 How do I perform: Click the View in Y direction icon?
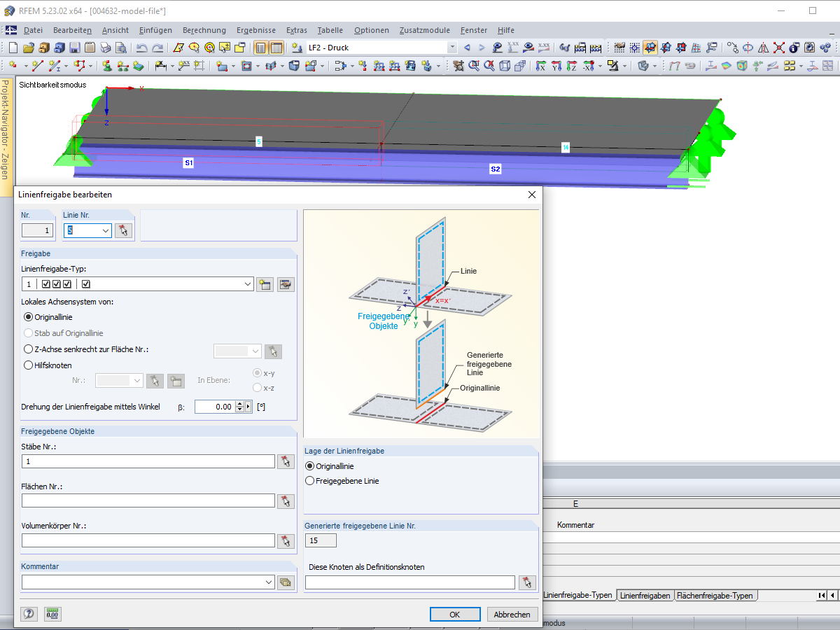point(556,66)
